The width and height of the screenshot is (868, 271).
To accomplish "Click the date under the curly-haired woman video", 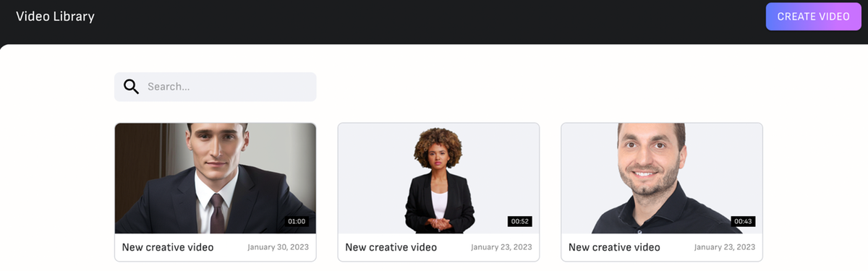I will (x=501, y=247).
